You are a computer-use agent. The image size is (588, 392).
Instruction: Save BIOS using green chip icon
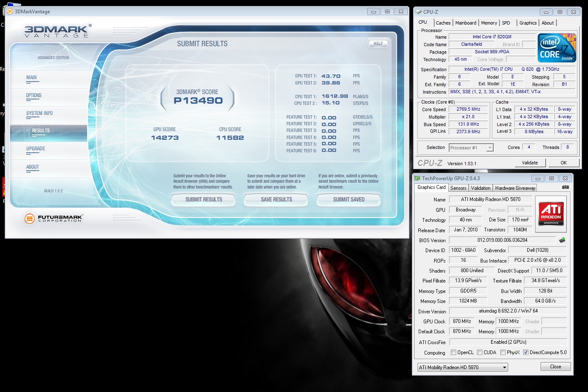(562, 240)
